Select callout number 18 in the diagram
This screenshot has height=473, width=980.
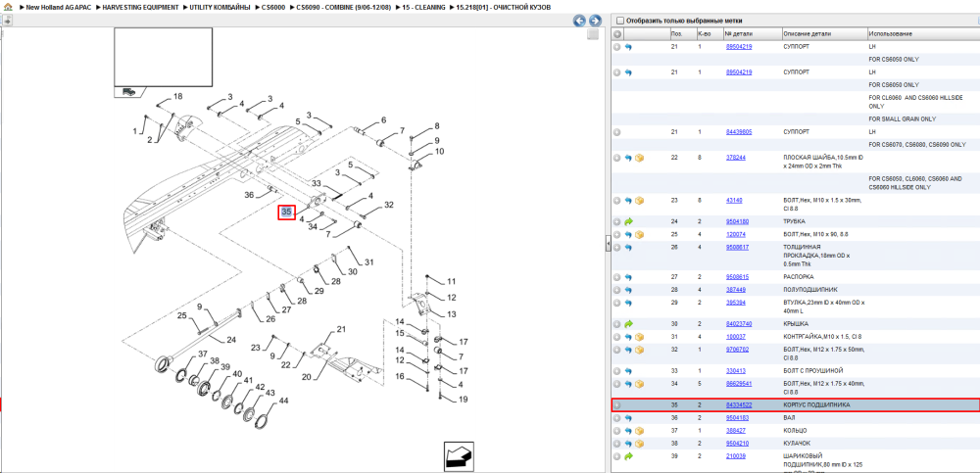click(x=177, y=96)
